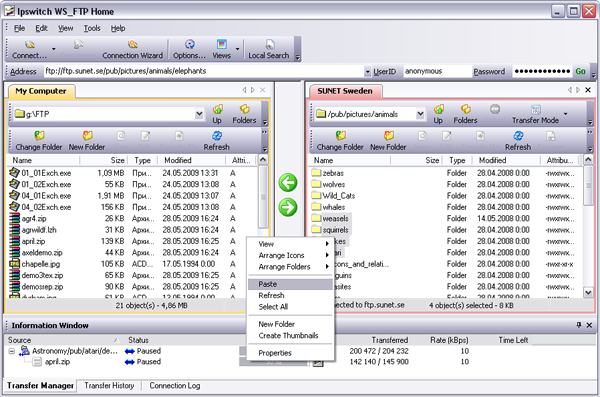600x397 pixels.
Task: Close the SUNET Sweden pane
Action: tap(588, 90)
